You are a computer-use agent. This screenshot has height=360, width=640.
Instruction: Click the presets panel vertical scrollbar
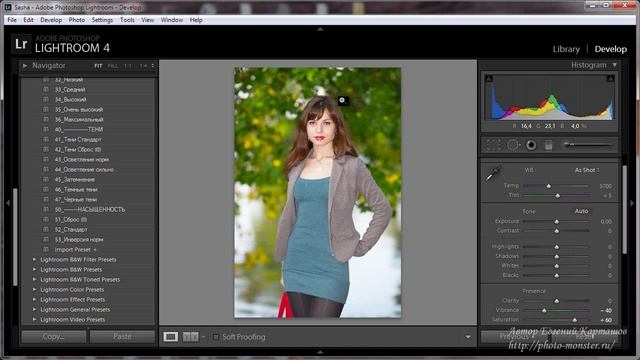coord(16,237)
